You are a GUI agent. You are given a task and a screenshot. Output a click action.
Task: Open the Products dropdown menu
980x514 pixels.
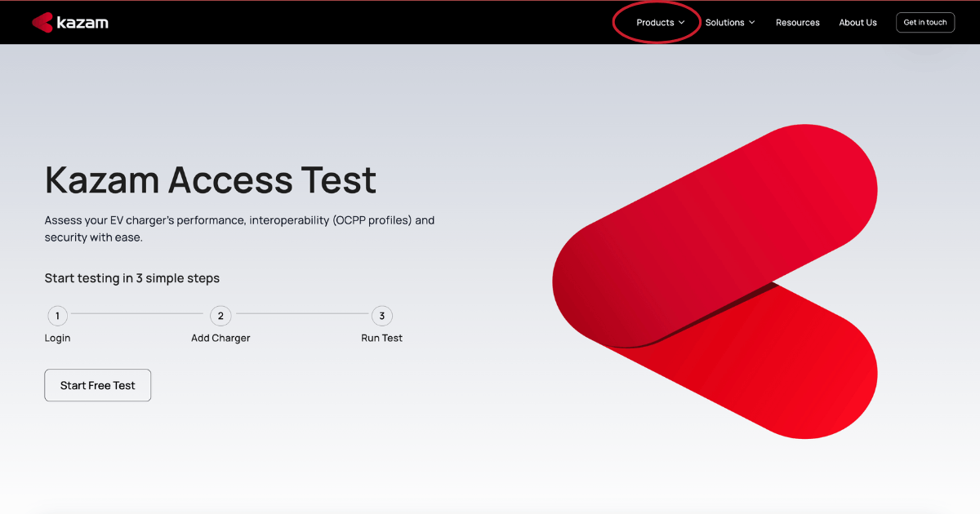pyautogui.click(x=661, y=23)
